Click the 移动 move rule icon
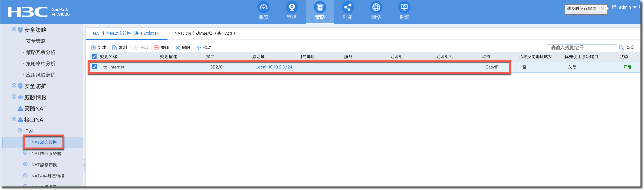The image size is (644, 190). 199,48
